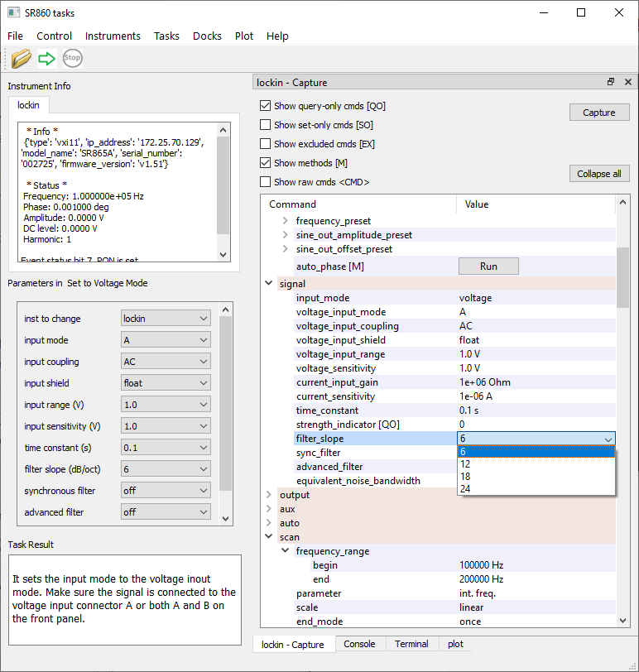
Task: Open the input range (V) dropdown
Action: pyautogui.click(x=166, y=405)
